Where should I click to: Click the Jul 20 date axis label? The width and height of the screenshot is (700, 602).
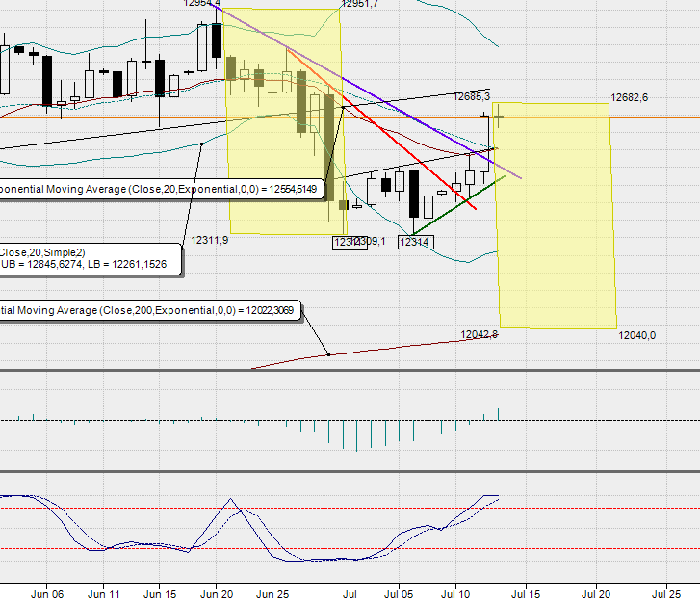[596, 594]
